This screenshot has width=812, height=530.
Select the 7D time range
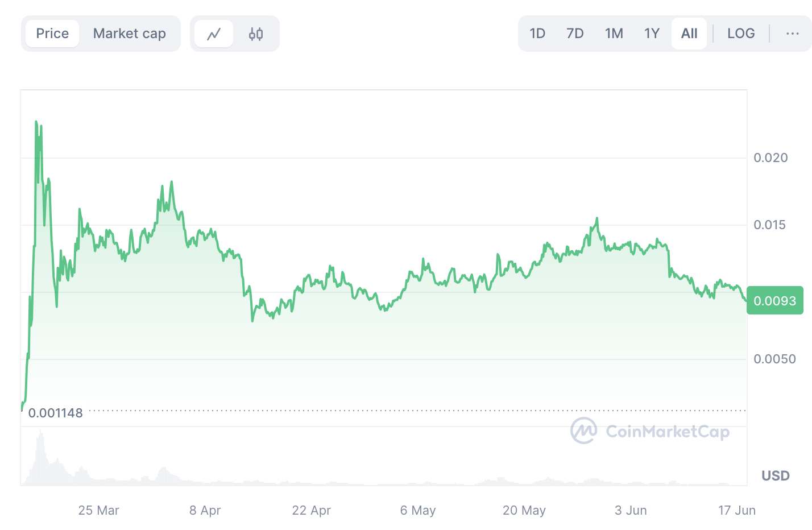point(574,34)
